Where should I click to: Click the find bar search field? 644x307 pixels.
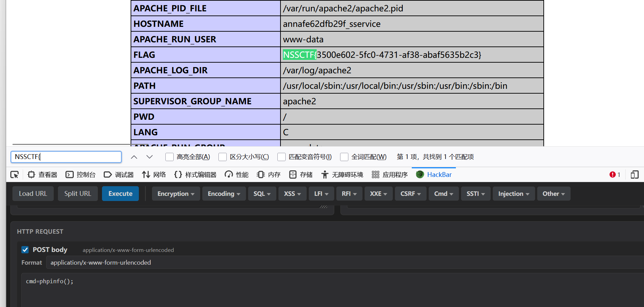coord(66,157)
